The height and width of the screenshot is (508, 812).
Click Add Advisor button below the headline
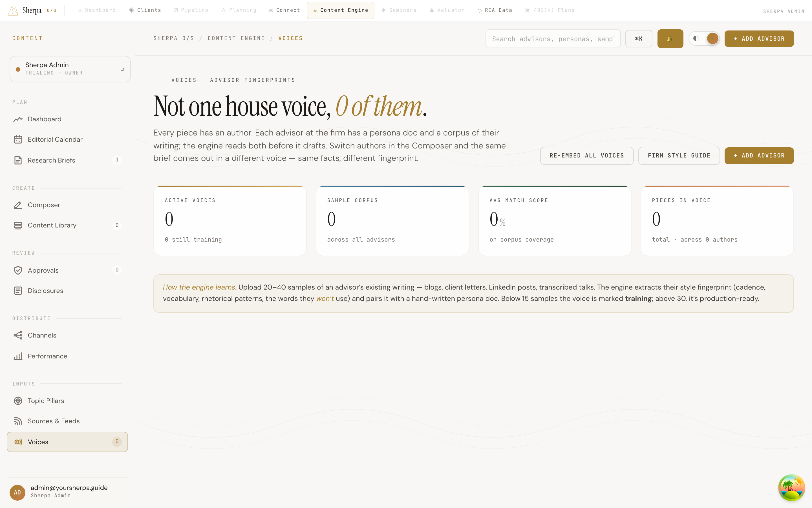tap(759, 156)
